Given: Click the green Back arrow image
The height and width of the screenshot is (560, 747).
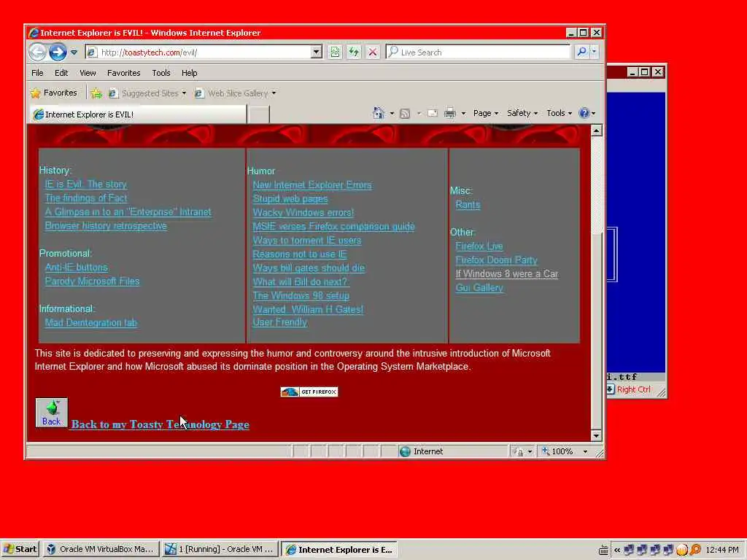Looking at the screenshot, I should click(52, 413).
